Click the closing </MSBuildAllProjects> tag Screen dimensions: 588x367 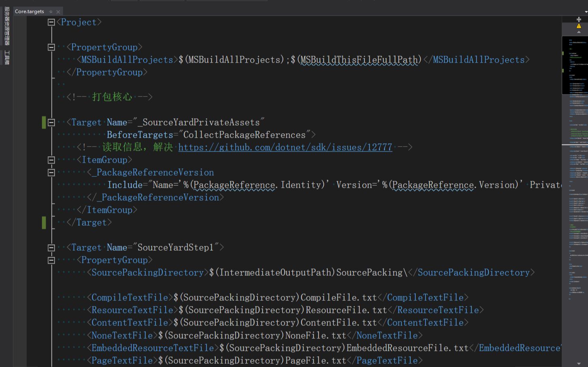pos(476,60)
